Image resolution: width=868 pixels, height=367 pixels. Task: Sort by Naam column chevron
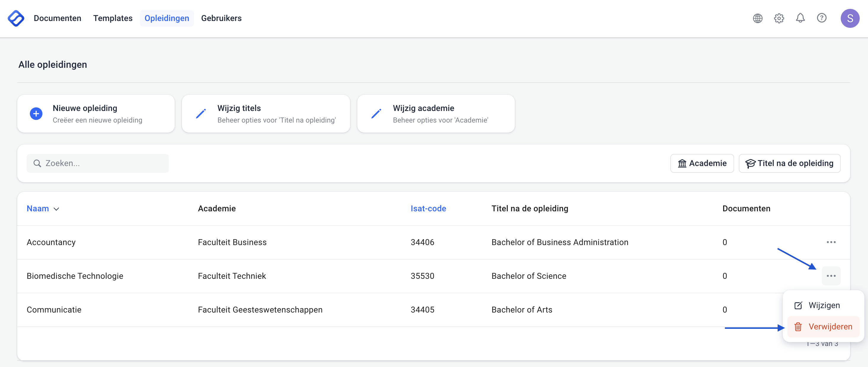tap(56, 209)
